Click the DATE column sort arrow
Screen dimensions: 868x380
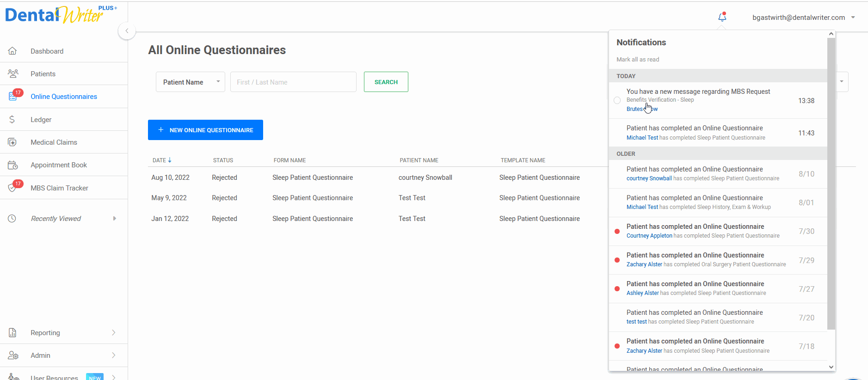click(170, 160)
